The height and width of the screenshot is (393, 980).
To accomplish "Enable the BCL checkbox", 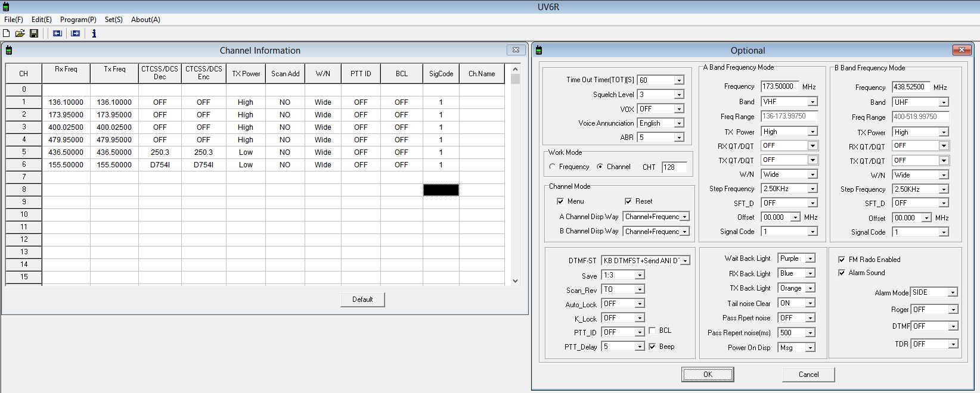I will (652, 330).
